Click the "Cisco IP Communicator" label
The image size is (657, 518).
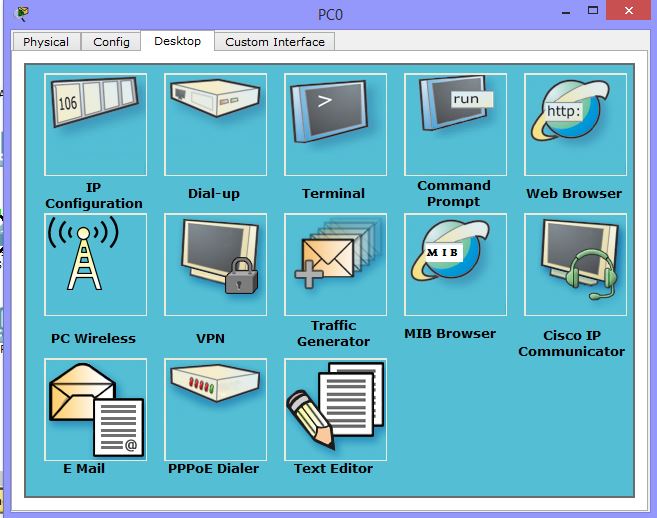click(x=572, y=344)
